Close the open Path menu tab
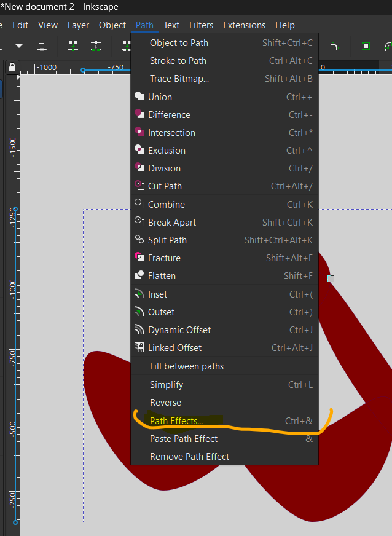 click(144, 25)
